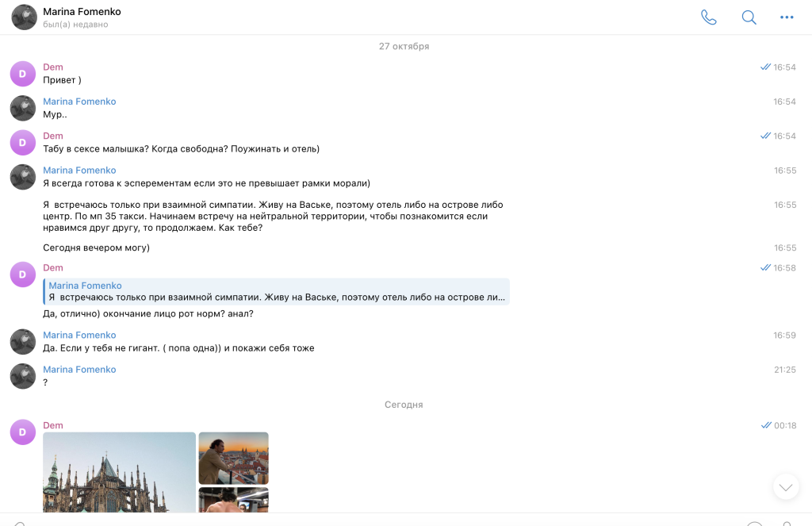Image resolution: width=812 pixels, height=526 pixels.
Task: Click Marina's avatar beside the "Мур.." message
Action: point(23,108)
